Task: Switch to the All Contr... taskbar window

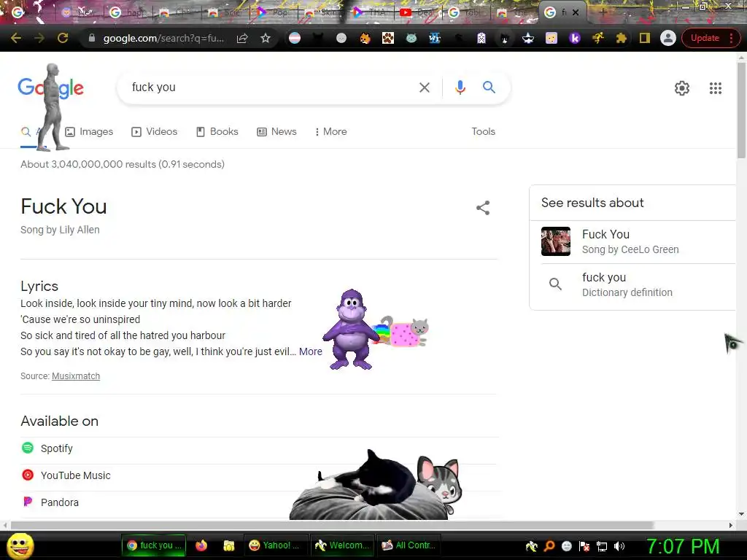Action: [x=409, y=545]
